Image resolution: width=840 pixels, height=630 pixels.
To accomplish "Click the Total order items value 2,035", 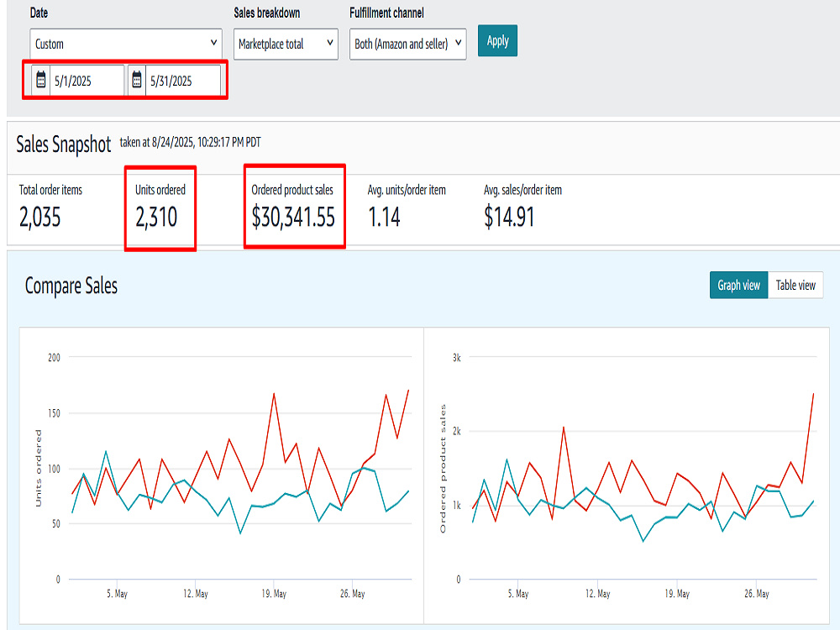I will [x=40, y=217].
